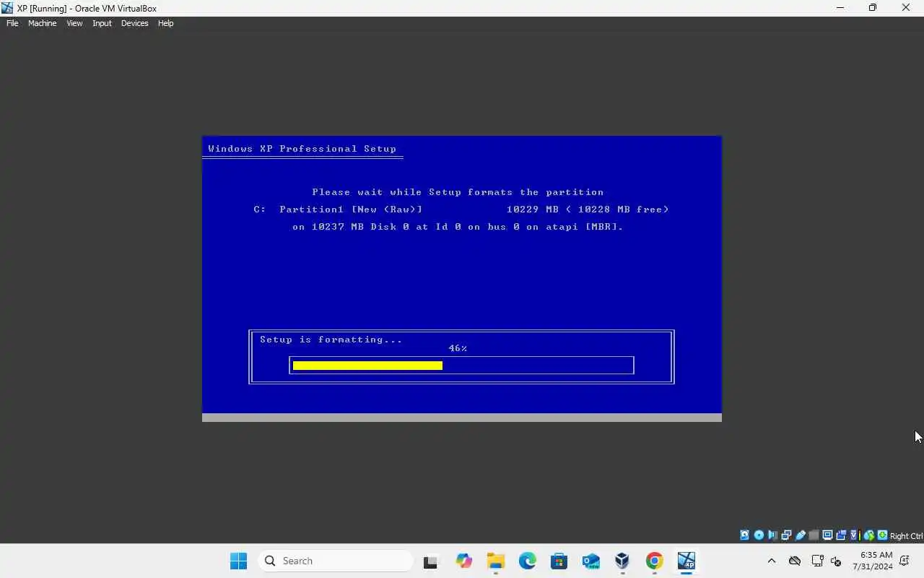The image size is (924, 578).
Task: Click the hard disk activity status icon
Action: [744, 535]
